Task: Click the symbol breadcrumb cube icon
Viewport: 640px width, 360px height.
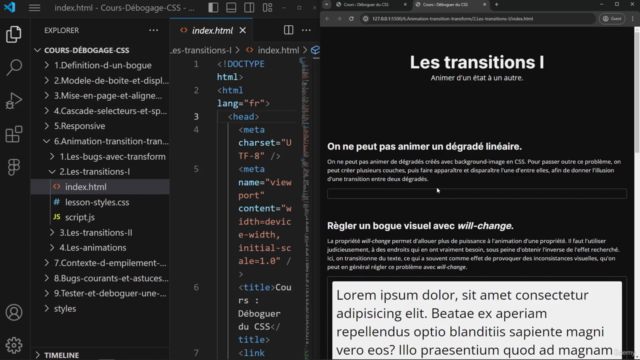Action: point(315,50)
